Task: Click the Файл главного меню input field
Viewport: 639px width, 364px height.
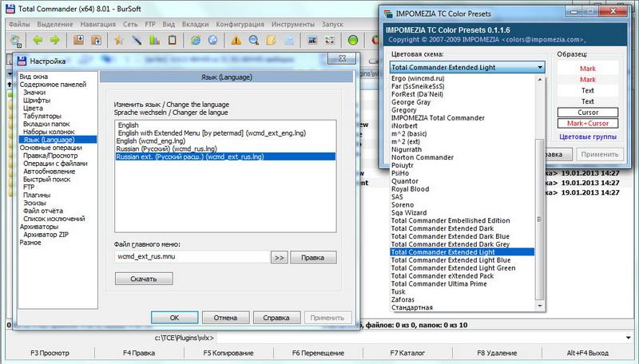Action: click(192, 256)
